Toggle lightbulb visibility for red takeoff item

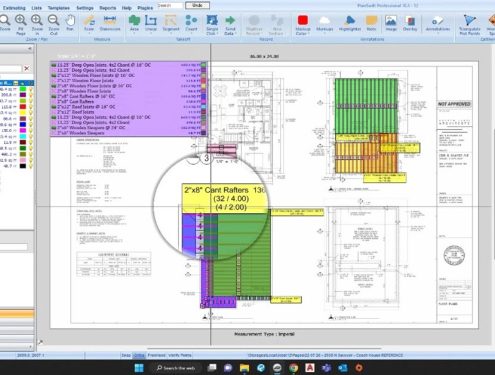31,107
